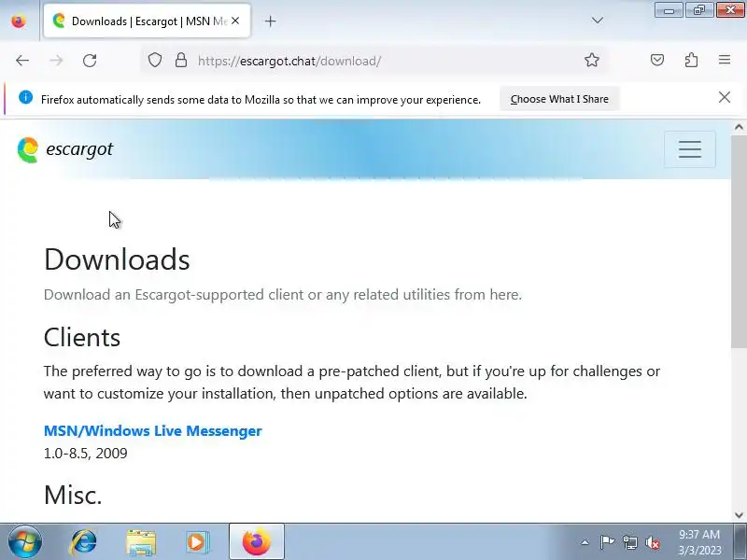Viewport: 747px width, 560px height.
Task: Dismiss the Firefox data notification bar
Action: (725, 98)
